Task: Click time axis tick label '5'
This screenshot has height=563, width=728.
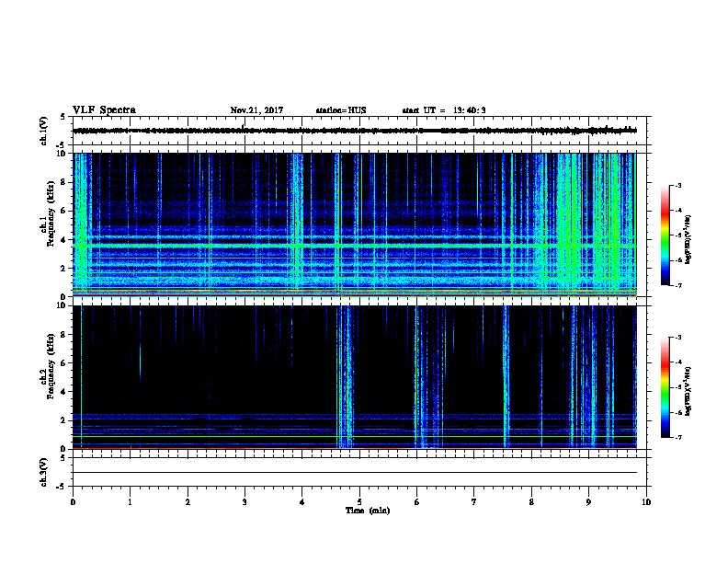Action: point(359,502)
